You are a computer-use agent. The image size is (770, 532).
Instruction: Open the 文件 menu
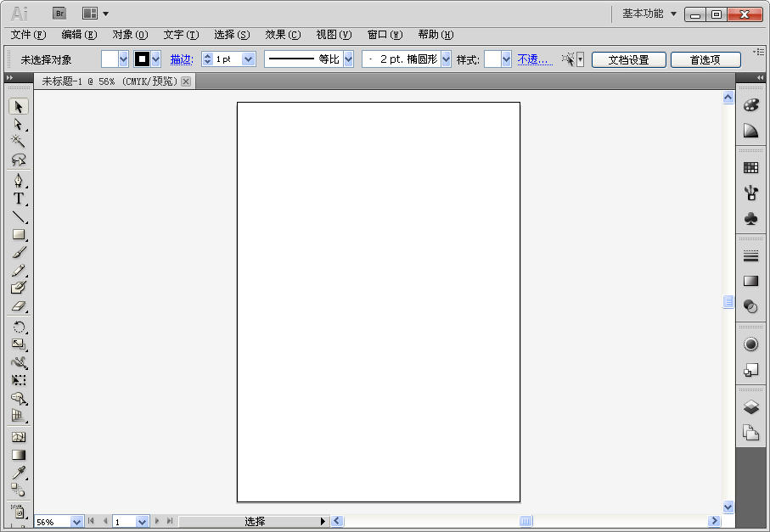coord(28,35)
